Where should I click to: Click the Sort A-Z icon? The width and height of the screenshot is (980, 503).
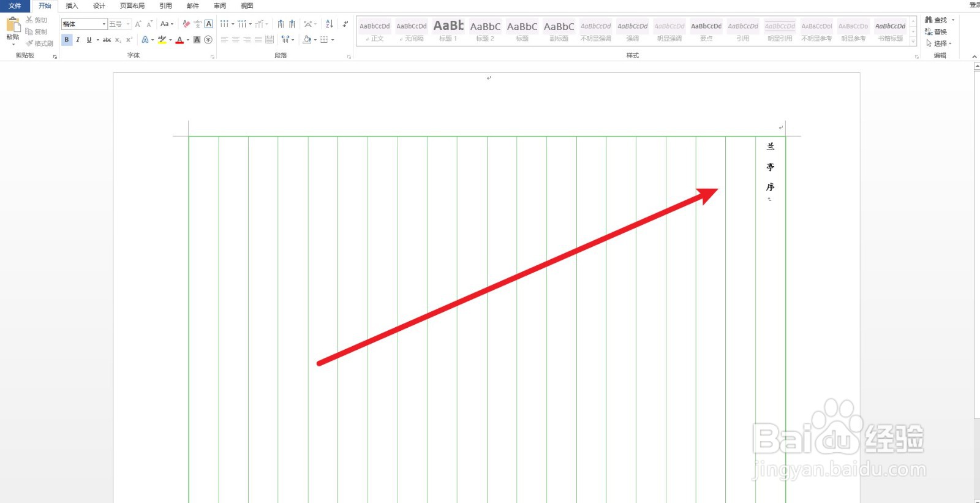[330, 24]
